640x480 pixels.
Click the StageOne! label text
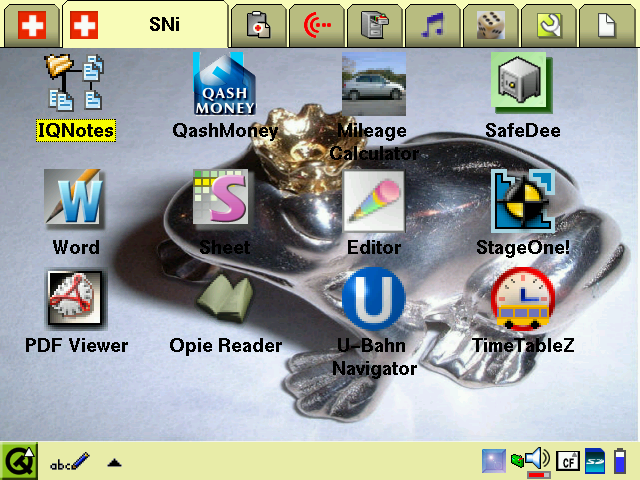click(523, 247)
